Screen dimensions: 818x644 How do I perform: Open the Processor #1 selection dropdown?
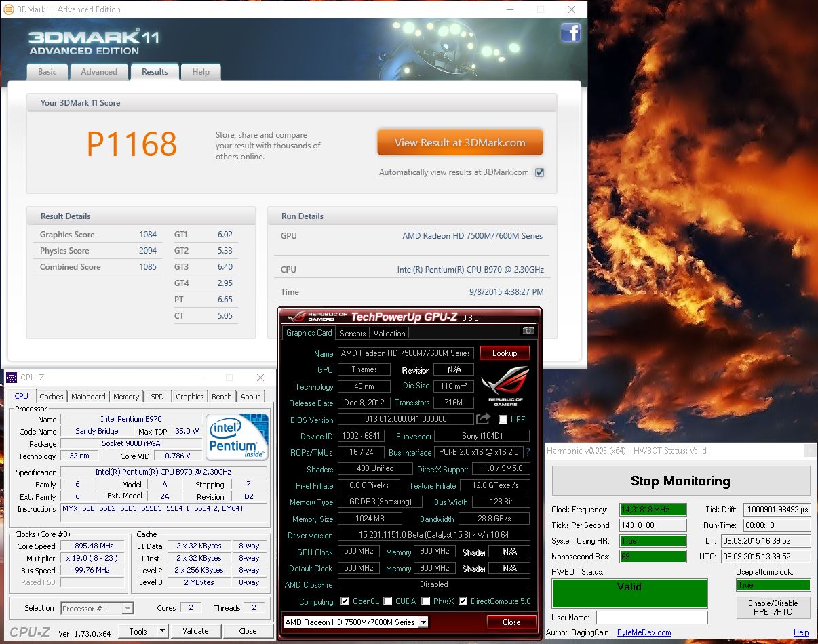(x=97, y=609)
